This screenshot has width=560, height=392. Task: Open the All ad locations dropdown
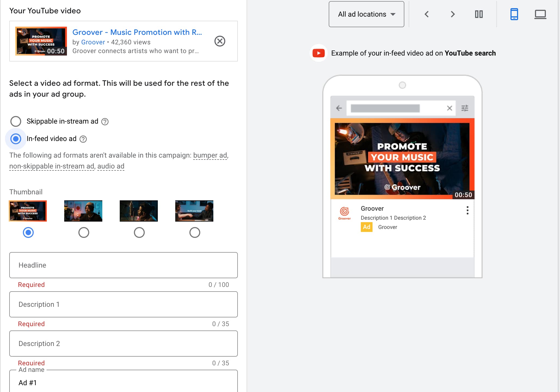(x=366, y=14)
